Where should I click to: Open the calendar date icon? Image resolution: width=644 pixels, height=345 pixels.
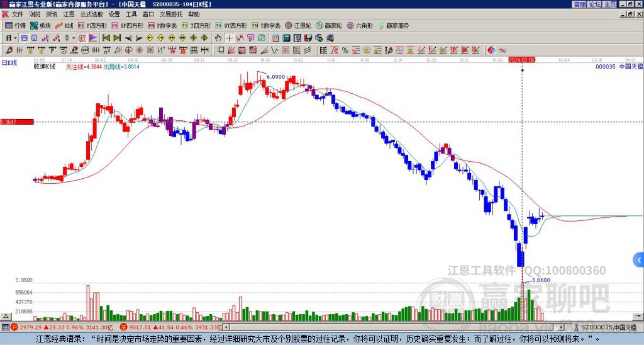pos(275,38)
